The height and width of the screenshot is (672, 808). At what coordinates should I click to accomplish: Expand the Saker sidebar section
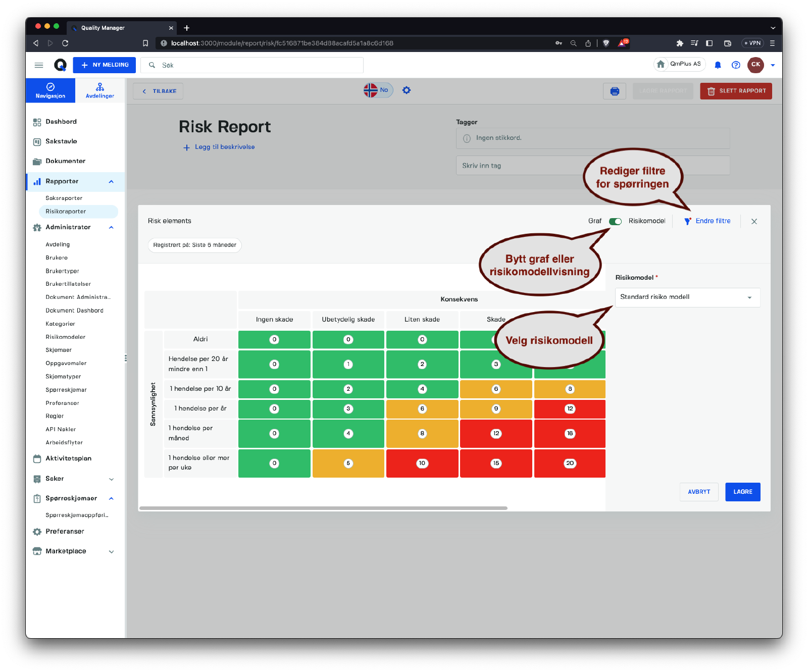[111, 479]
